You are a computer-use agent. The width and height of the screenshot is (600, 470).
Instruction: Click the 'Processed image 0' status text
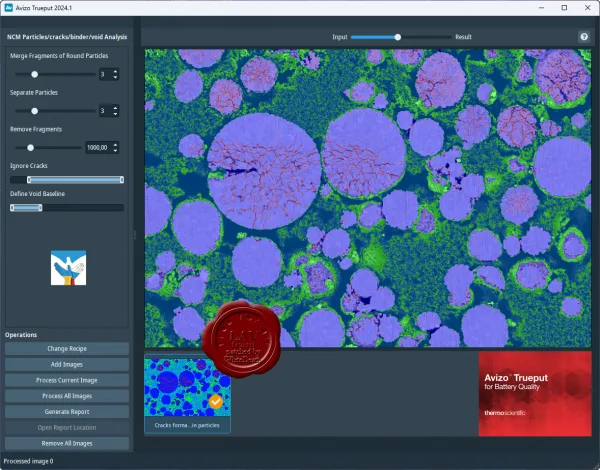tap(28, 461)
